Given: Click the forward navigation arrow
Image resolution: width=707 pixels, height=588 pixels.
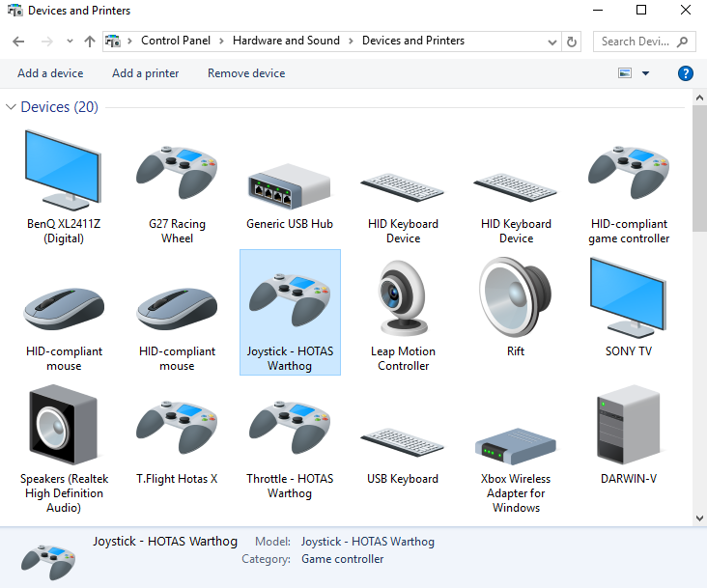Looking at the screenshot, I should click(x=47, y=42).
